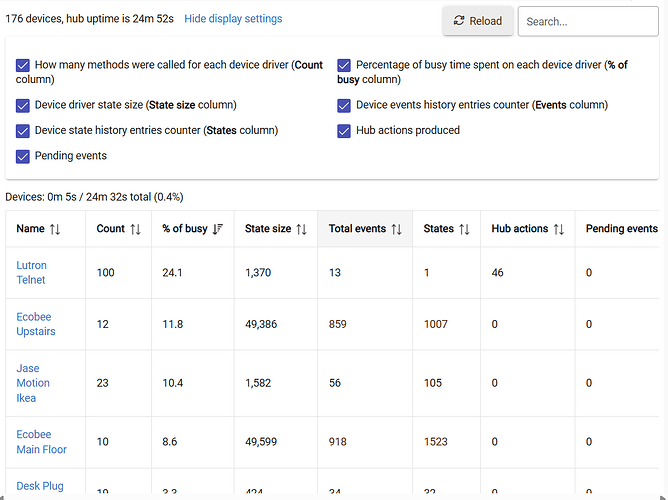Toggle Device driver state size checkbox
This screenshot has height=500, width=668.
tap(23, 105)
